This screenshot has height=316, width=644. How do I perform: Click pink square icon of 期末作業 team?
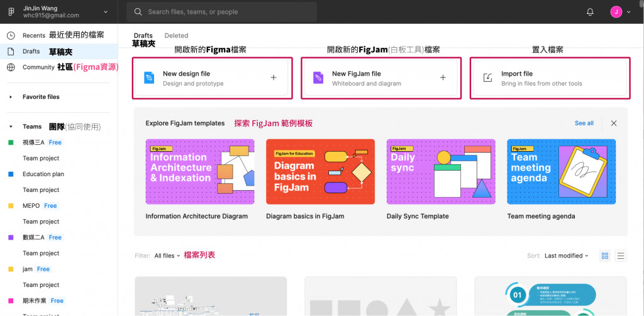11,301
